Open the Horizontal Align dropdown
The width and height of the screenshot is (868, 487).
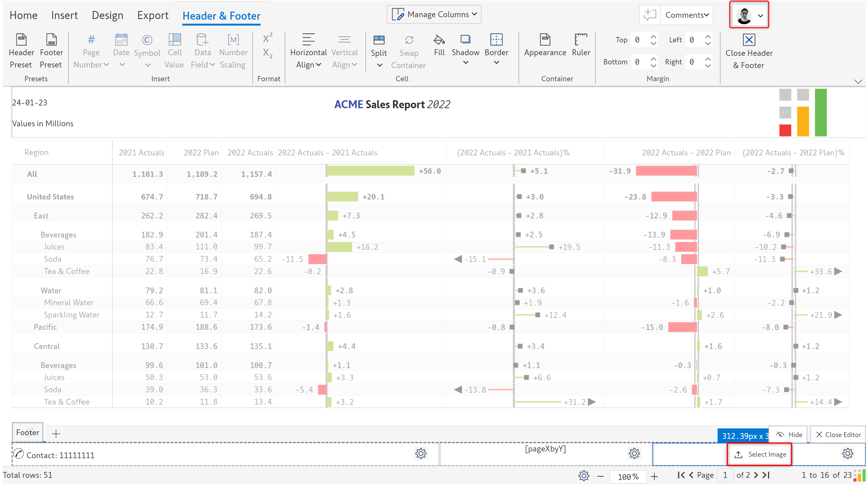point(308,58)
